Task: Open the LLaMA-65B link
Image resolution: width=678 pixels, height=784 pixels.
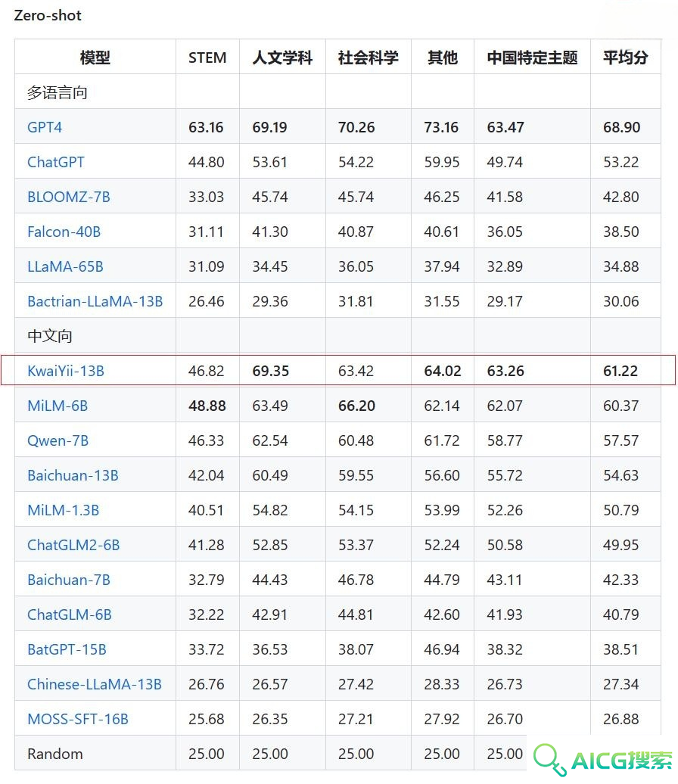Action: pos(65,266)
